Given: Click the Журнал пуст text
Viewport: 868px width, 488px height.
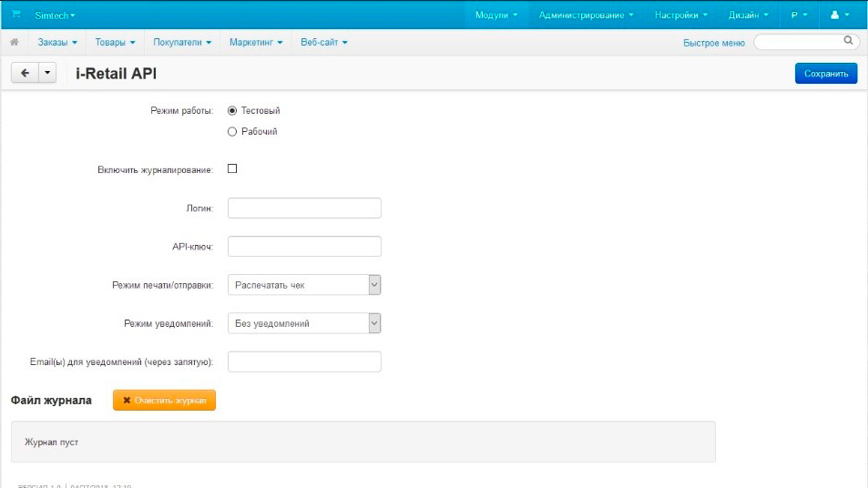Looking at the screenshot, I should pos(52,442).
